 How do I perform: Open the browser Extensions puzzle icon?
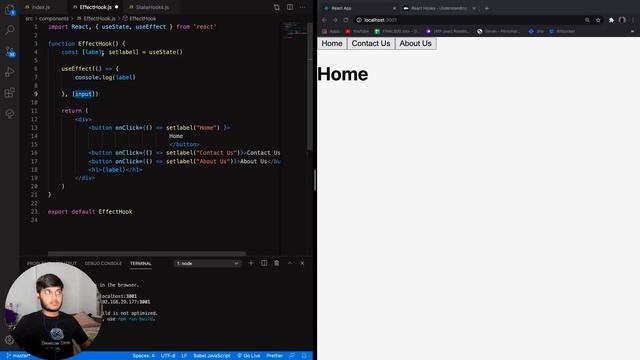point(611,20)
